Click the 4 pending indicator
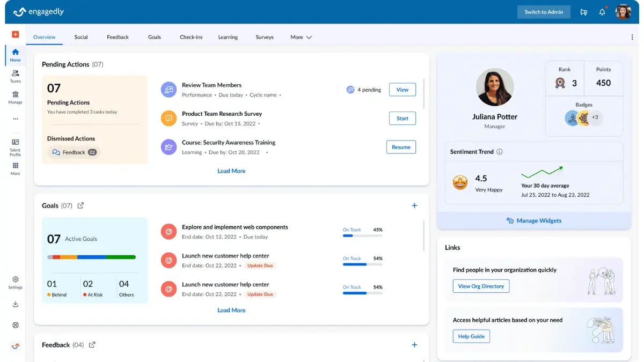644x362 pixels. click(364, 90)
